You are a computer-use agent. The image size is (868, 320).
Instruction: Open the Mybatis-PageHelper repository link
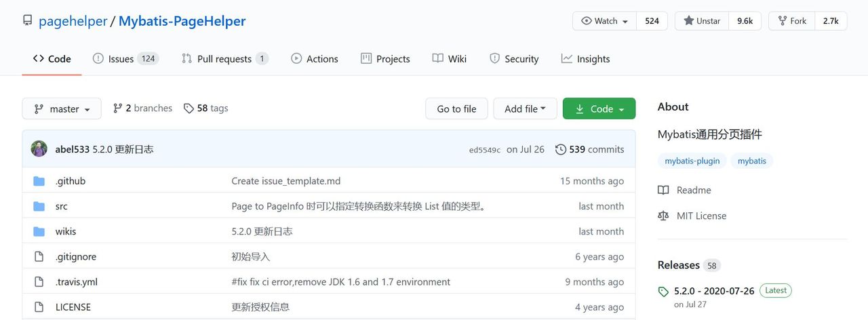(x=182, y=21)
